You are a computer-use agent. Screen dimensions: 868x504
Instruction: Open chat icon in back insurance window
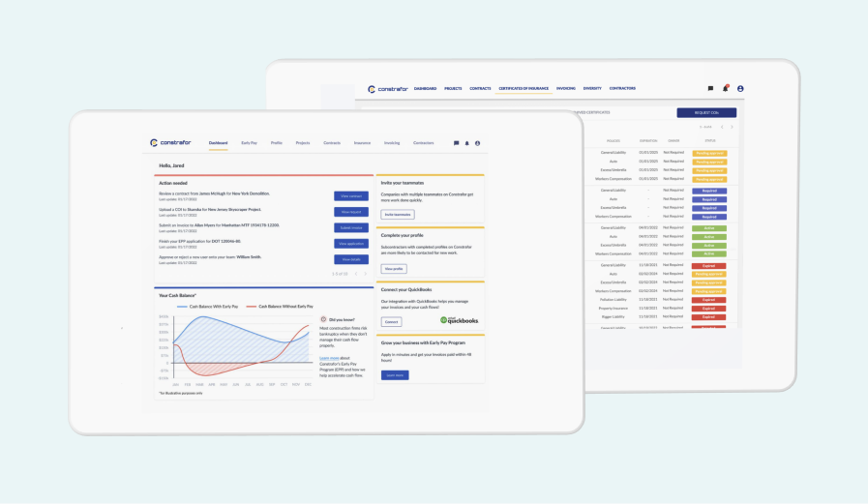tap(710, 89)
